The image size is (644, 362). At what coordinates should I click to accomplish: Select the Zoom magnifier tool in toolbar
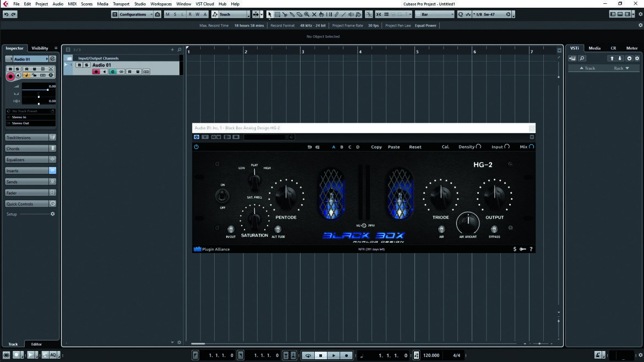click(x=307, y=14)
